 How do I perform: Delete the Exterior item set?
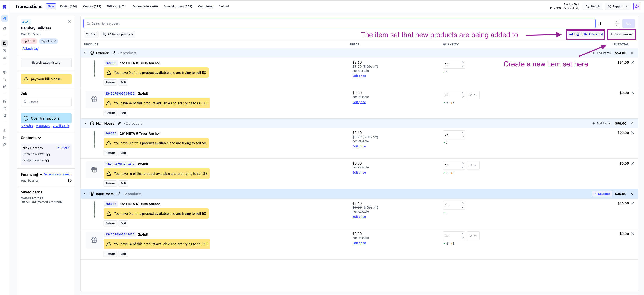pos(632,53)
